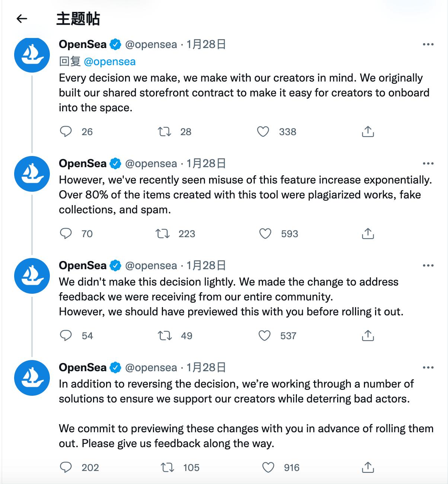Open the date link on third tweet
The width and height of the screenshot is (448, 484).
206,265
